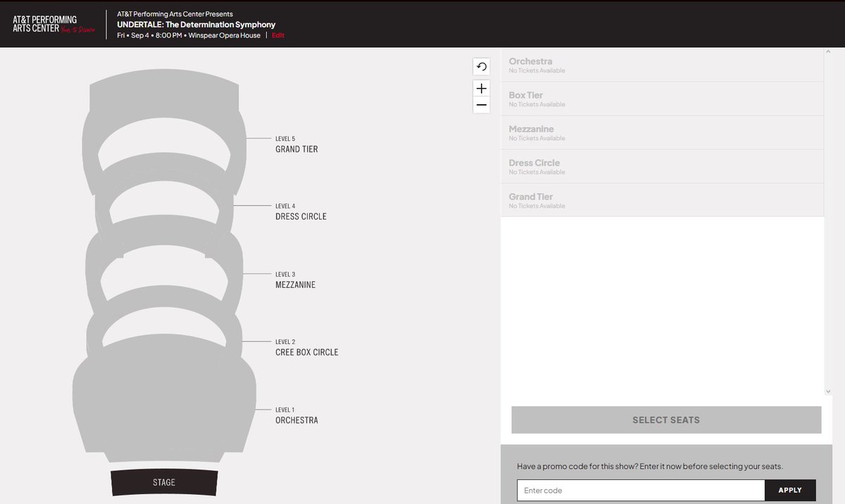Click the UNDERTALE: The Determination Symphony title

[196, 25]
